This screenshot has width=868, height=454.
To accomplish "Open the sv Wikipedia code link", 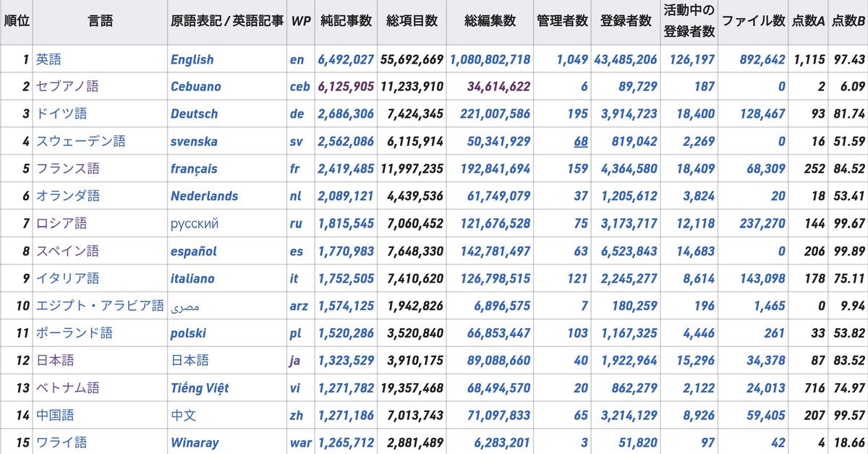I will (296, 142).
